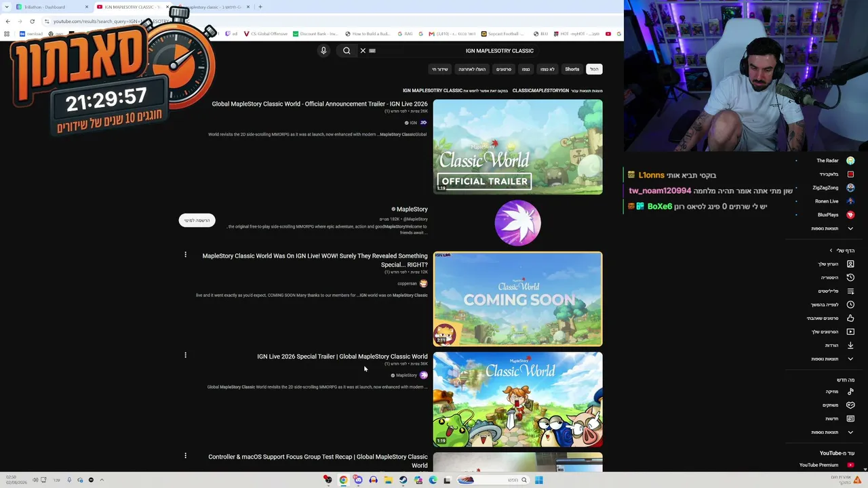Subscribe to MapleStory with 'הרשמה למינוי' button
The image size is (868, 488).
coord(197,220)
